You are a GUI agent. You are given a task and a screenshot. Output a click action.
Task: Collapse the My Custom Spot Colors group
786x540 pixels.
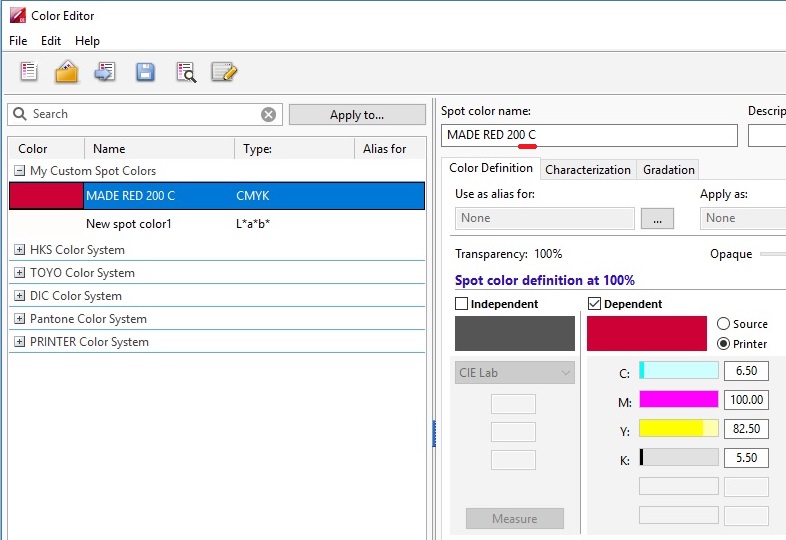20,171
